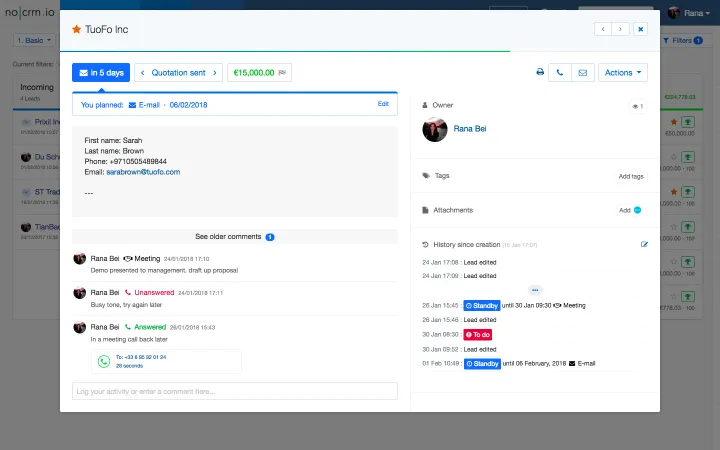The width and height of the screenshot is (720, 450).
Task: Click the 'in 5 days' reminder button
Action: tap(101, 73)
